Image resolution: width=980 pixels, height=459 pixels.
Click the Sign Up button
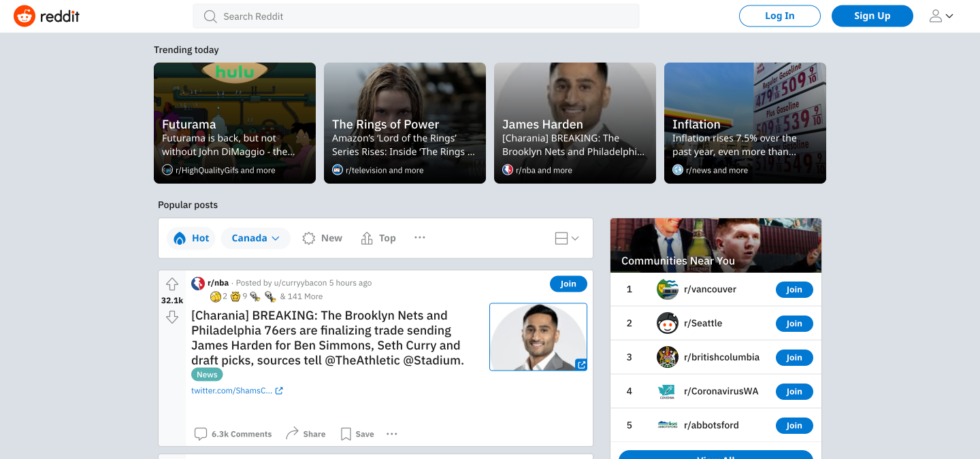[x=872, y=16]
